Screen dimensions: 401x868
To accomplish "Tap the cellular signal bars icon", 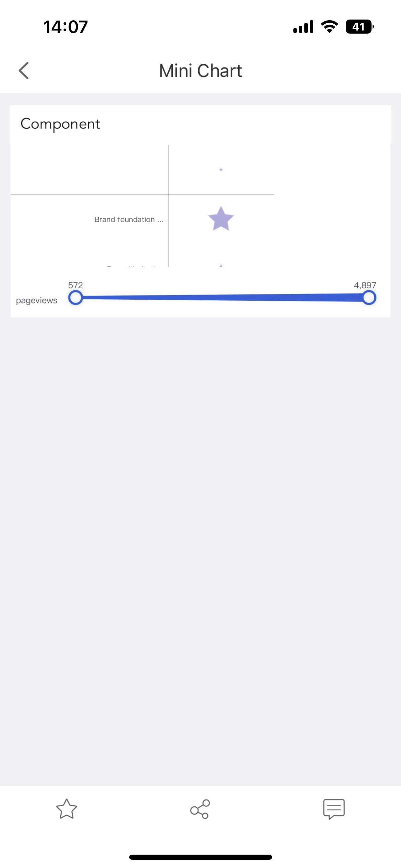I will coord(304,27).
